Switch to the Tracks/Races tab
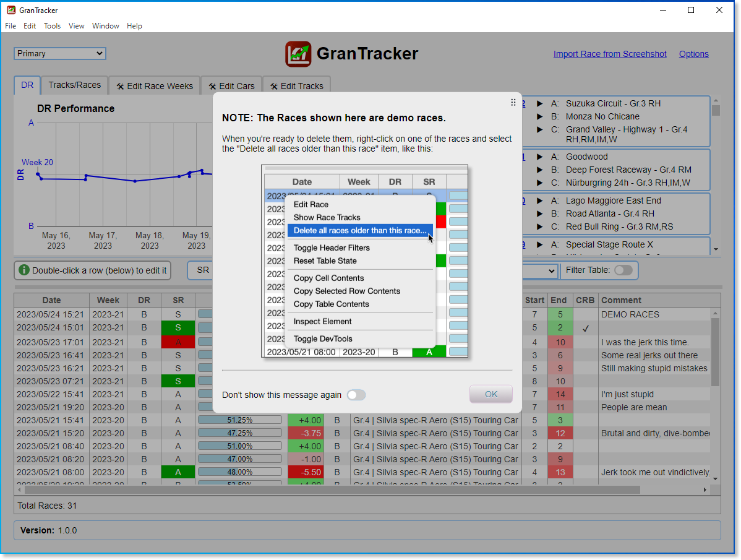Viewport: 741px width, 560px height. [74, 85]
